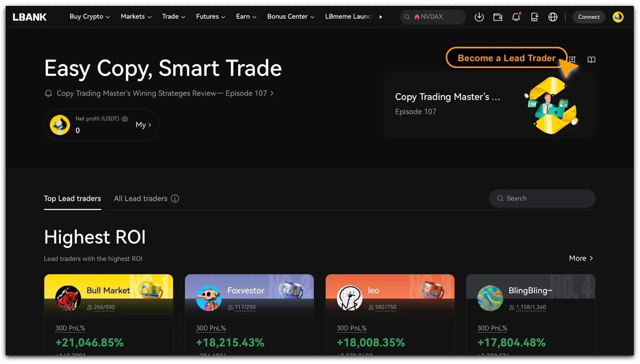Focus the header NVDAX search field
Screen dimensions: 640x364
pos(433,17)
